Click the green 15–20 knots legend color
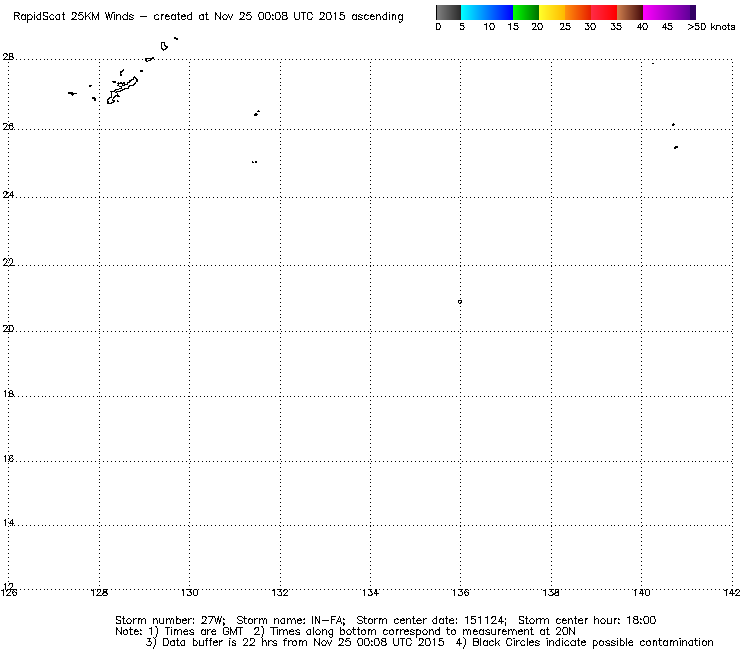The image size is (740, 650). click(526, 12)
